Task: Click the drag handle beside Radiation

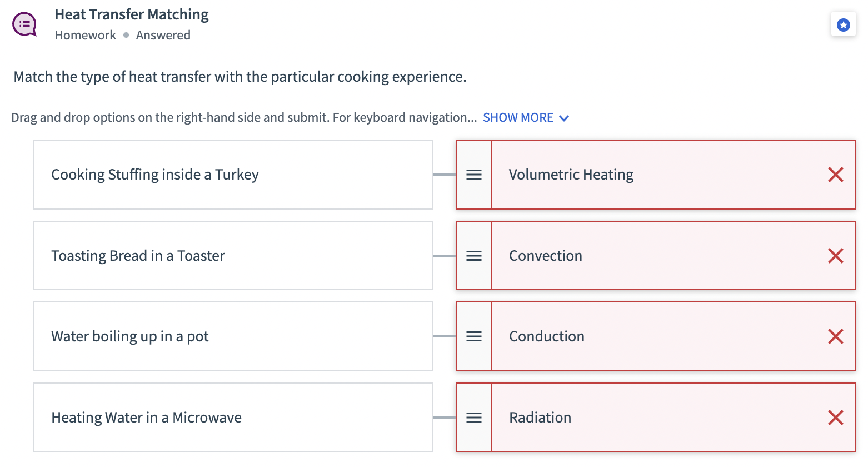Action: (473, 418)
